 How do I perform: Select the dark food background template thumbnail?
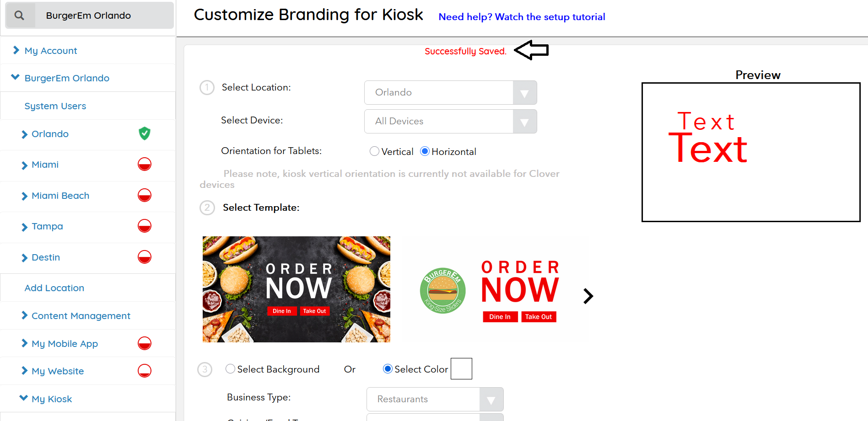click(x=297, y=289)
